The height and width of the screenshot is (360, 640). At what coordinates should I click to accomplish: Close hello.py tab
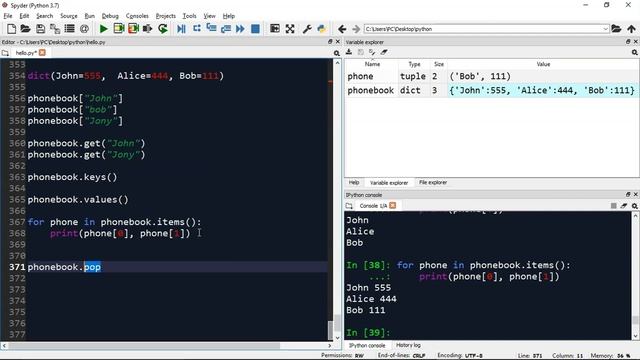[x=42, y=53]
